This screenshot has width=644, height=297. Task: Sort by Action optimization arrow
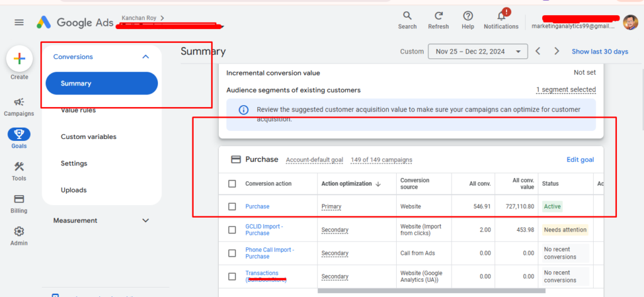point(378,184)
